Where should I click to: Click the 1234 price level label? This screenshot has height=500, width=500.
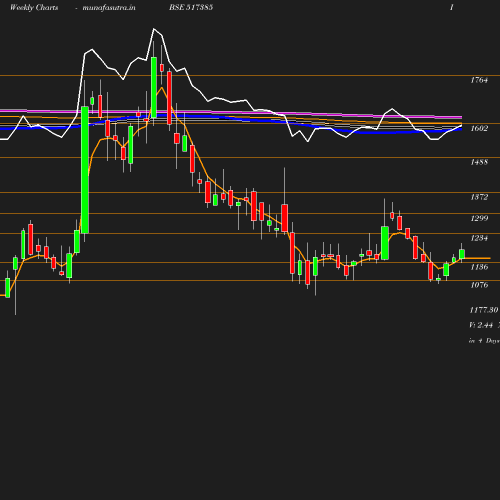click(x=479, y=238)
